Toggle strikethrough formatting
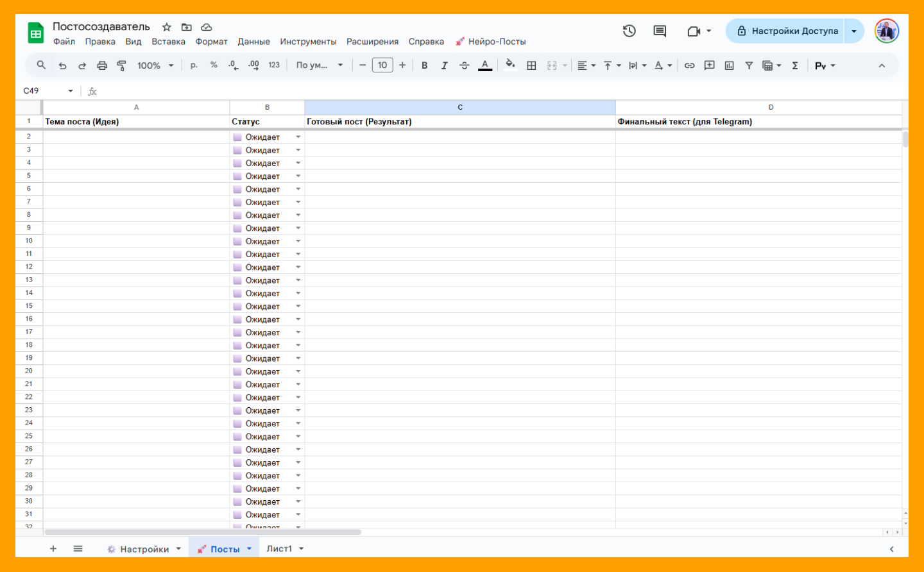Screen dimensions: 924x572 pos(465,65)
